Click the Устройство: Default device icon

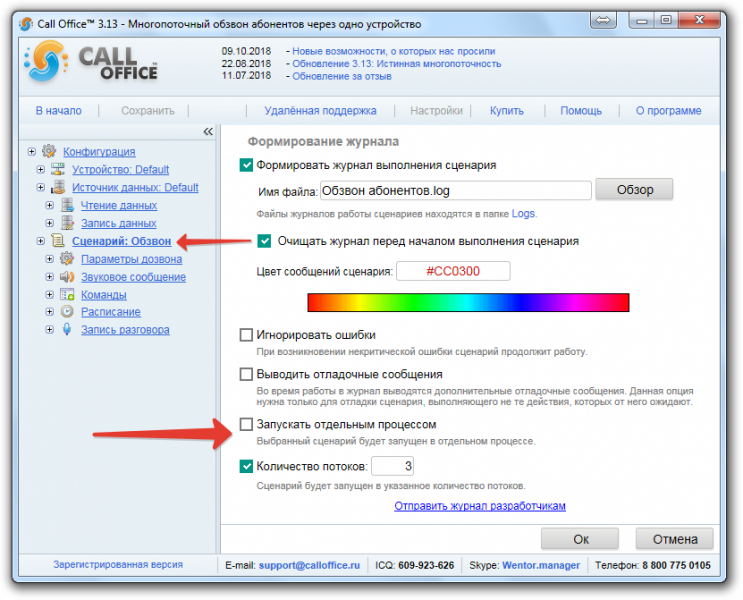(x=58, y=169)
